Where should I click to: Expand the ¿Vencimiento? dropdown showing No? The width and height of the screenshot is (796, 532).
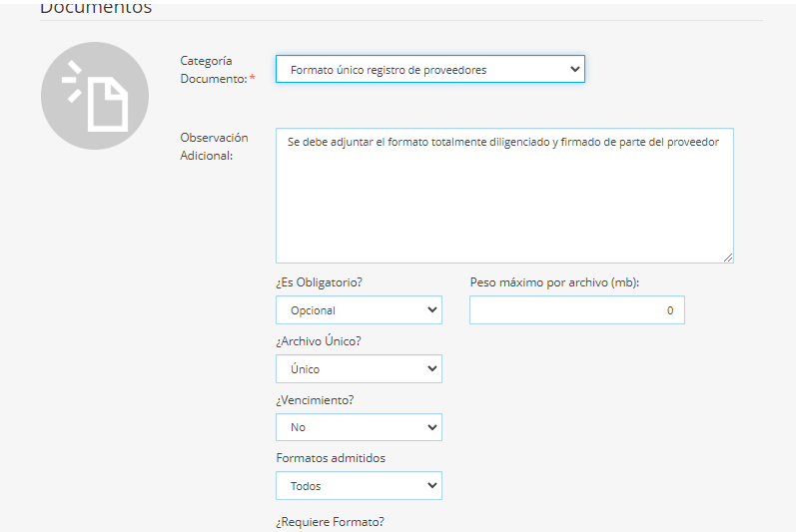[x=359, y=427]
